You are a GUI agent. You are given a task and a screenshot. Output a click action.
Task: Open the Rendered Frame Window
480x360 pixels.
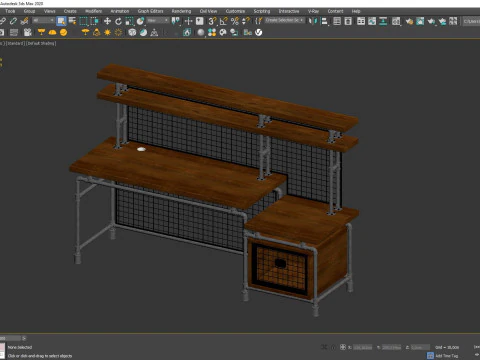420,21
